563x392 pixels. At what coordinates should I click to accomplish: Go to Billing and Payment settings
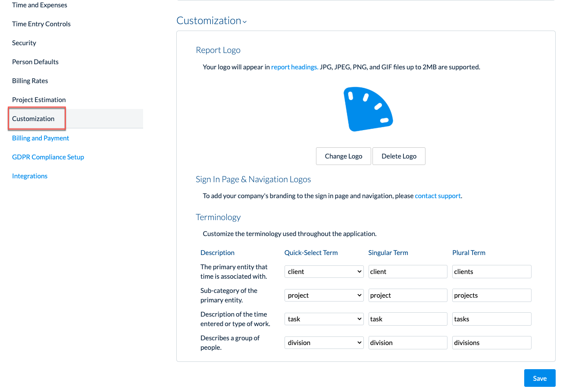click(40, 138)
